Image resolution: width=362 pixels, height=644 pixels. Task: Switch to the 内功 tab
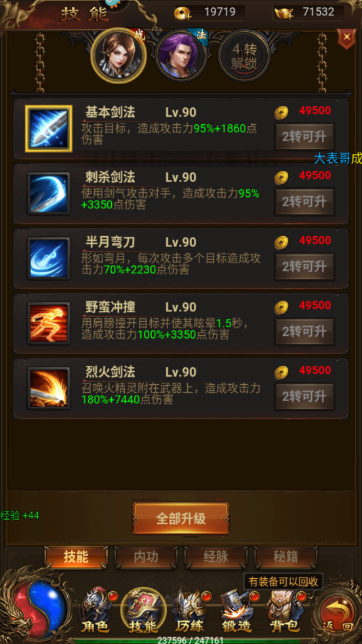click(146, 557)
